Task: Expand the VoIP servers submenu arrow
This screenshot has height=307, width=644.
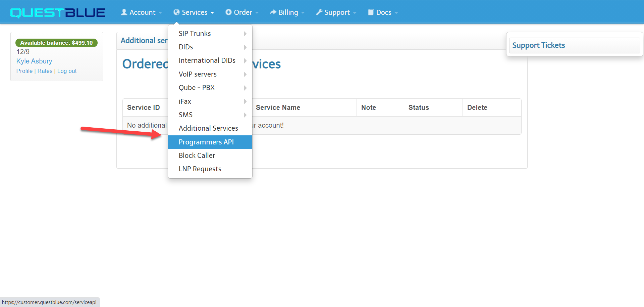Action: [245, 74]
